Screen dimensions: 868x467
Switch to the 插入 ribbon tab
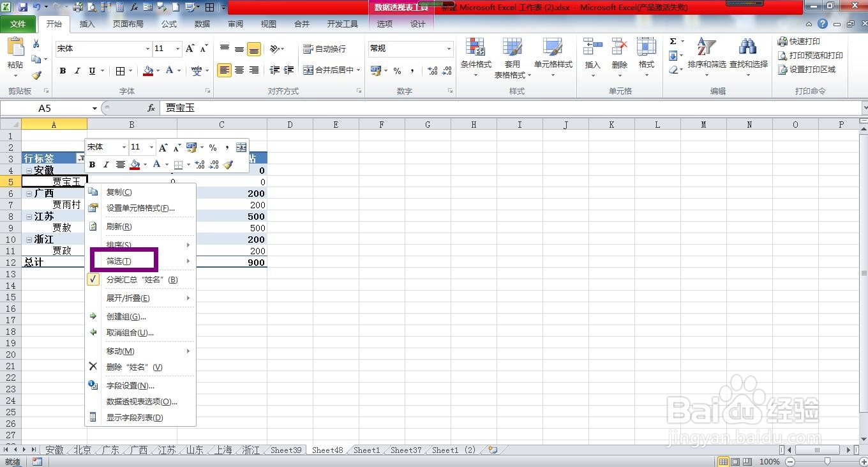tap(87, 24)
